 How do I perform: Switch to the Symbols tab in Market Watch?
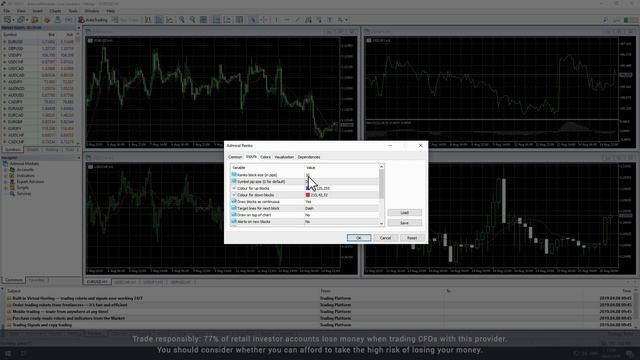tap(12, 150)
